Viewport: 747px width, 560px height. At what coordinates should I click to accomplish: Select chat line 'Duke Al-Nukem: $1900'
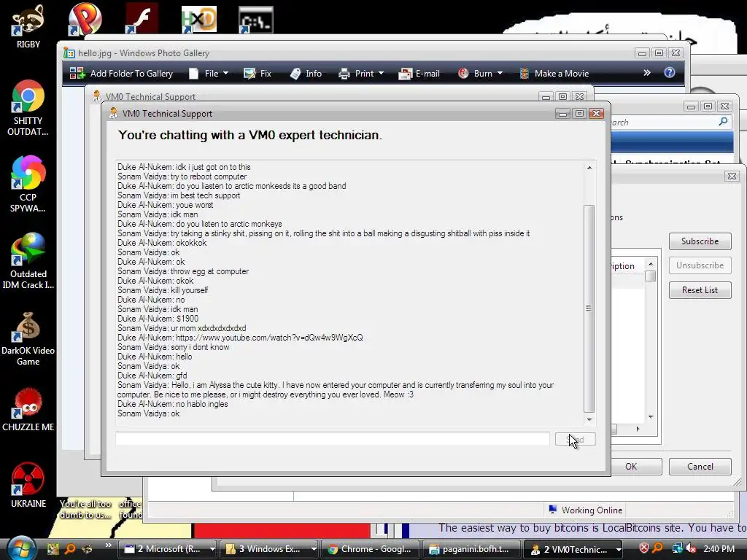coord(158,319)
